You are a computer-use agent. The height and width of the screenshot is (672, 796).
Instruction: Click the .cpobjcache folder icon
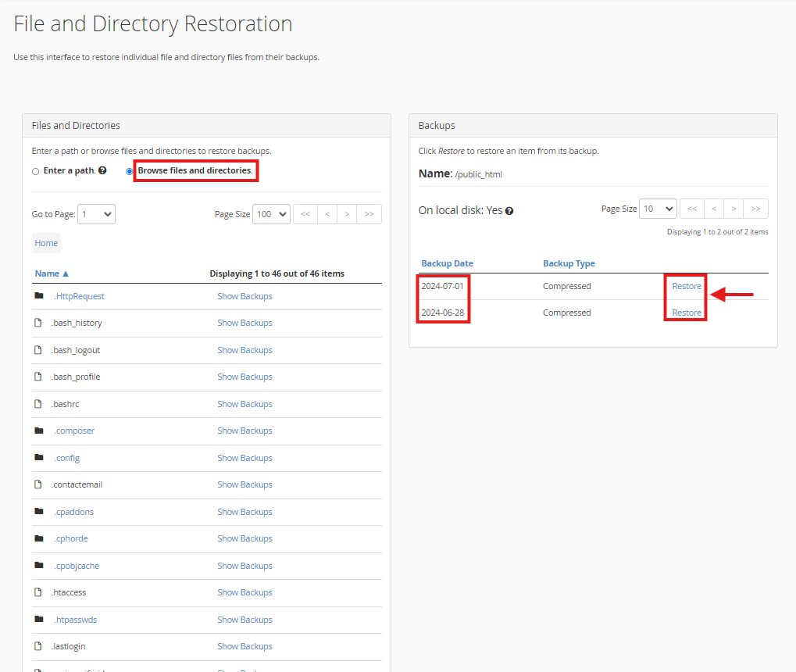(39, 565)
